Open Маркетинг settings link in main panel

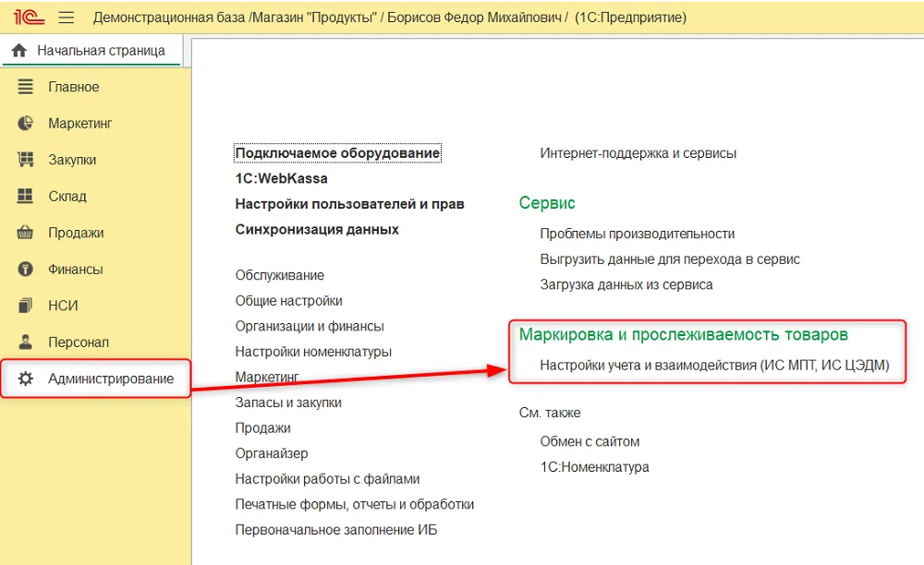267,377
